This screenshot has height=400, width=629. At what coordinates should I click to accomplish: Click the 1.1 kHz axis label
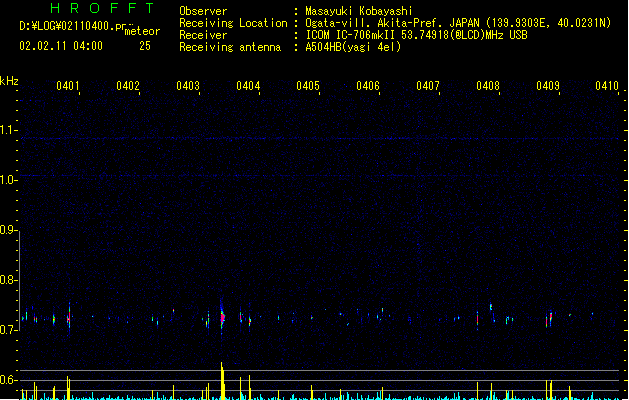[9, 130]
